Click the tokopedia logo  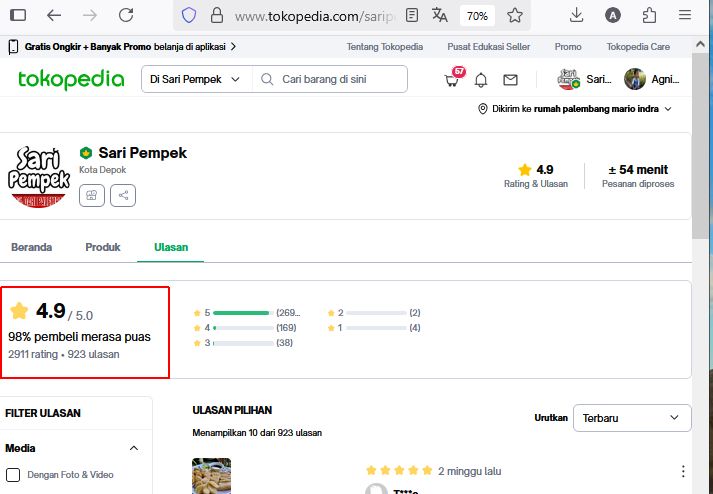[71, 79]
